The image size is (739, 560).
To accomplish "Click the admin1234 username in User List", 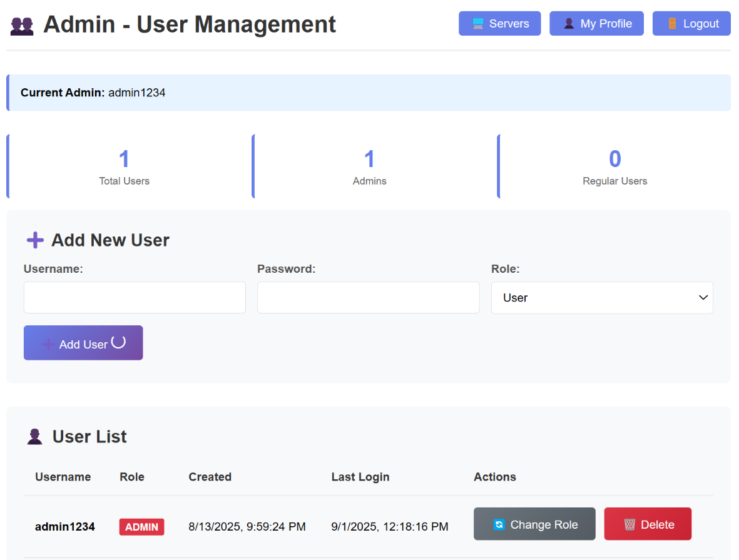I will (x=65, y=527).
